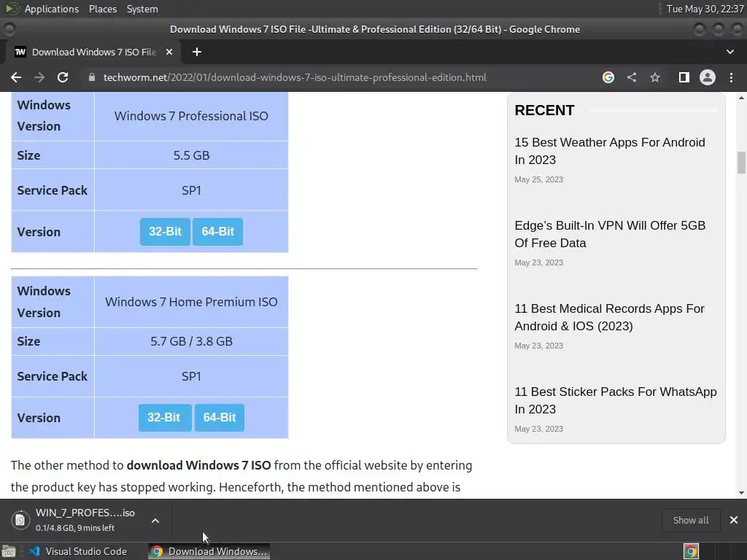Click the clock showing Tue May 30
The height and width of the screenshot is (560, 747).
pyautogui.click(x=705, y=9)
